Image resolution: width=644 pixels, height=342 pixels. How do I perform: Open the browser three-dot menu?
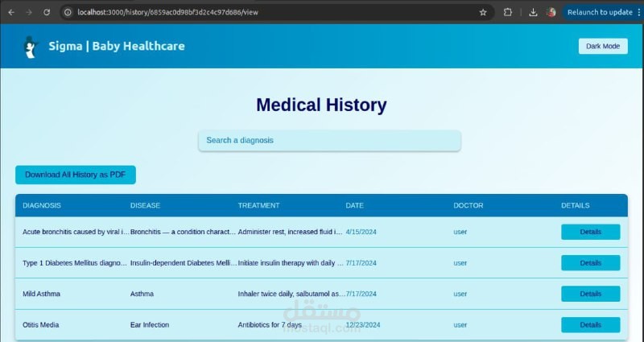pyautogui.click(x=639, y=12)
